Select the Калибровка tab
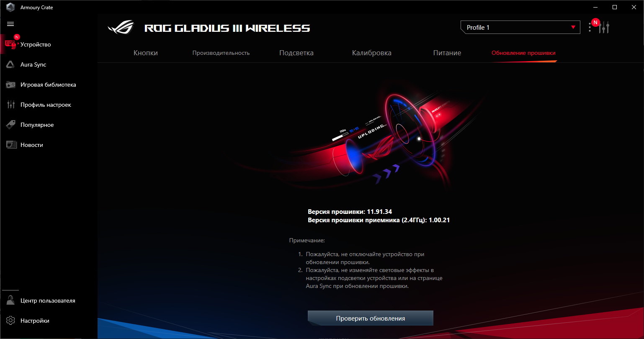644x339 pixels. point(372,53)
